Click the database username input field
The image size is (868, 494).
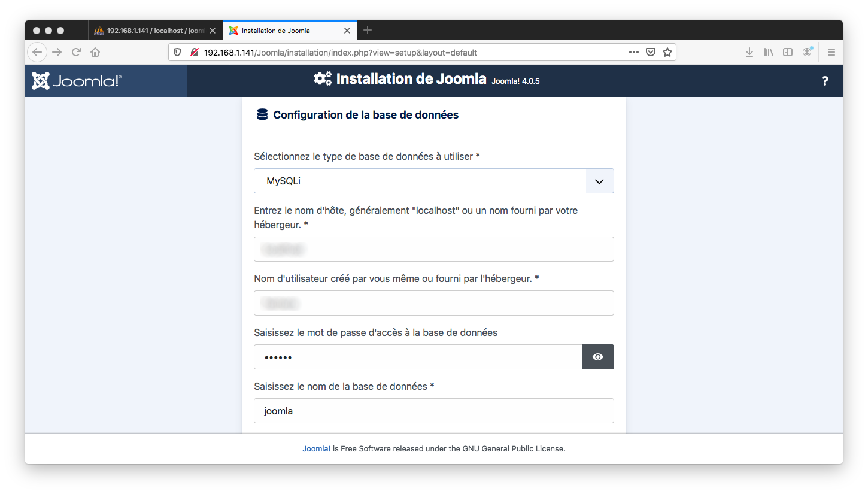(433, 303)
